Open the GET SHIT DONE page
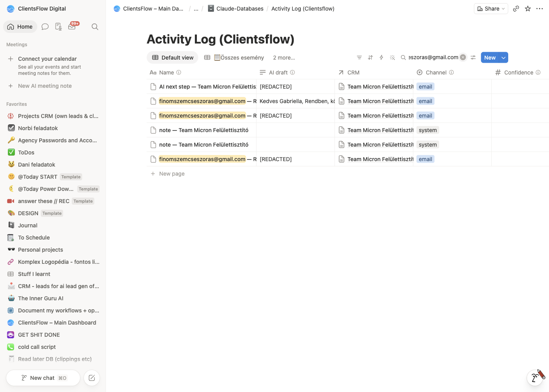Image resolution: width=549 pixels, height=392 pixels. point(53,335)
